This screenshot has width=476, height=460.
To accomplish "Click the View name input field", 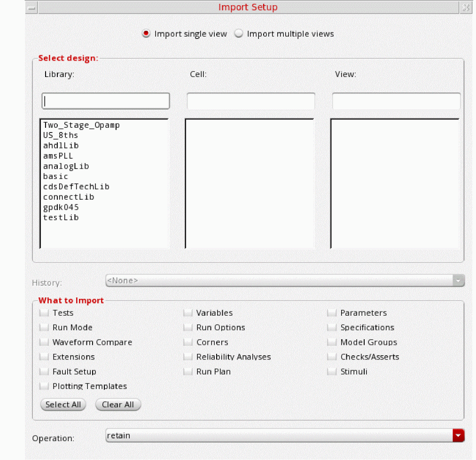I will pos(396,101).
